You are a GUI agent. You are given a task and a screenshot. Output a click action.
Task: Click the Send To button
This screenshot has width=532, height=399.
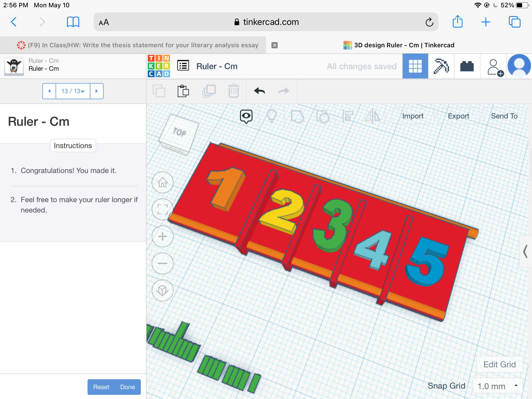click(504, 116)
